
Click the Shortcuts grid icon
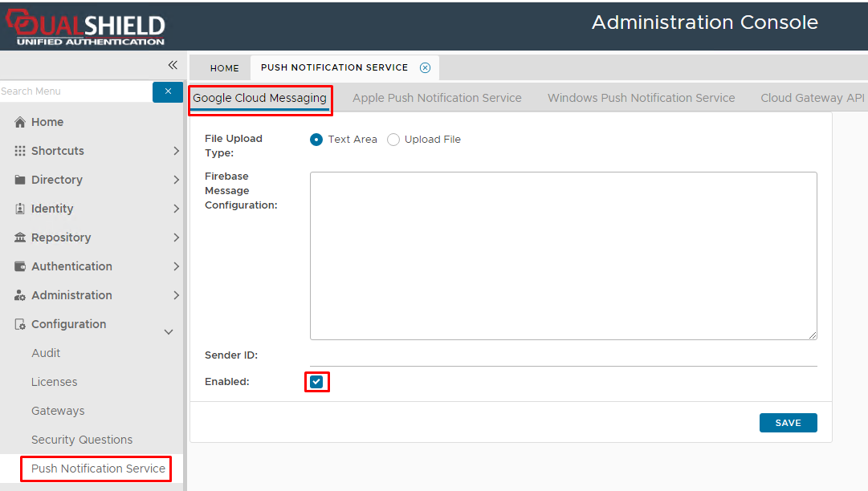coord(20,151)
